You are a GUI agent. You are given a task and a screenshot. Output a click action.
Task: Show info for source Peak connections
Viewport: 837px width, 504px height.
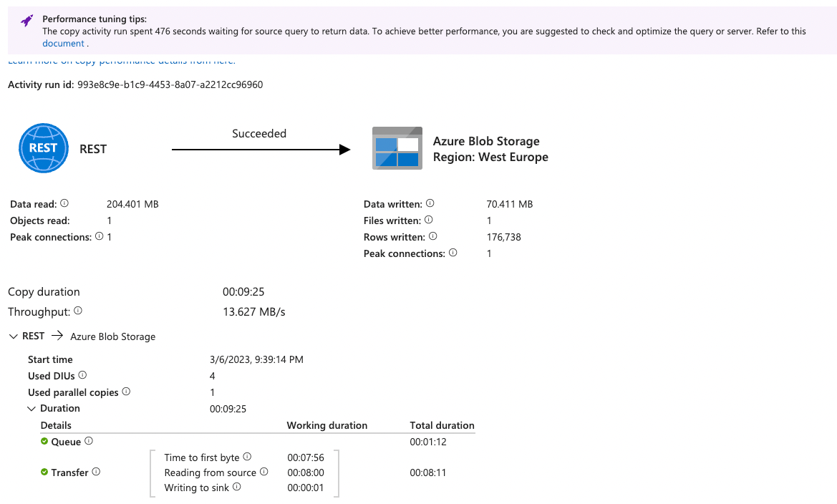point(100,236)
